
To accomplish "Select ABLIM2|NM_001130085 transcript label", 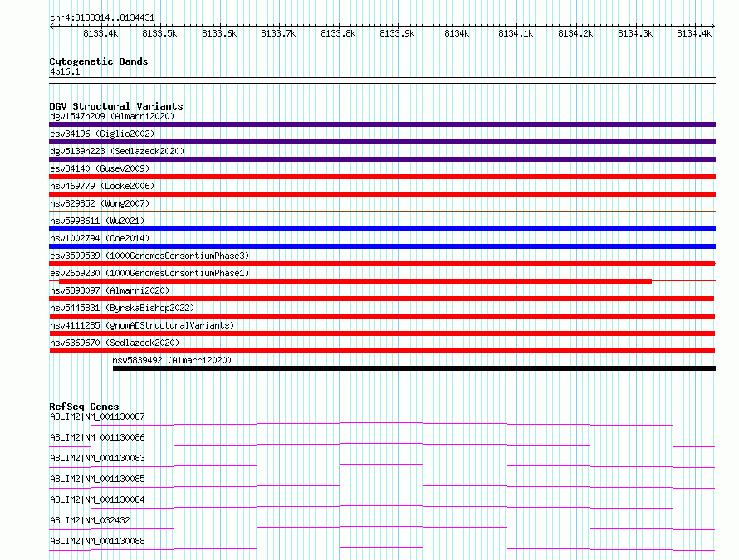I will tap(97, 479).
